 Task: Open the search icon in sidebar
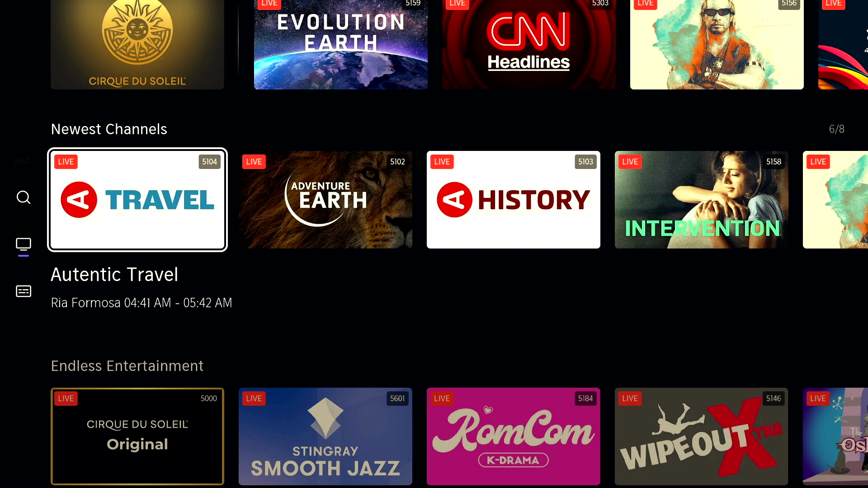coord(24,197)
